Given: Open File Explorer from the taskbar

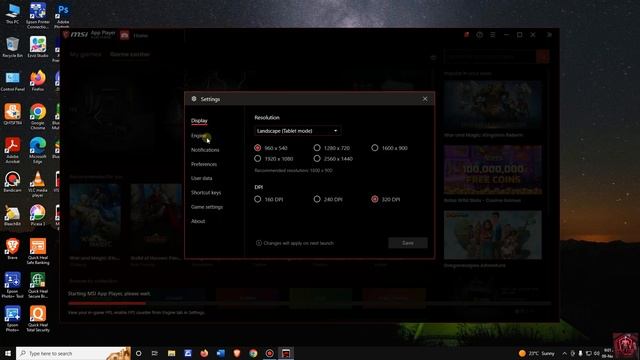Looking at the screenshot, I should pos(171,353).
